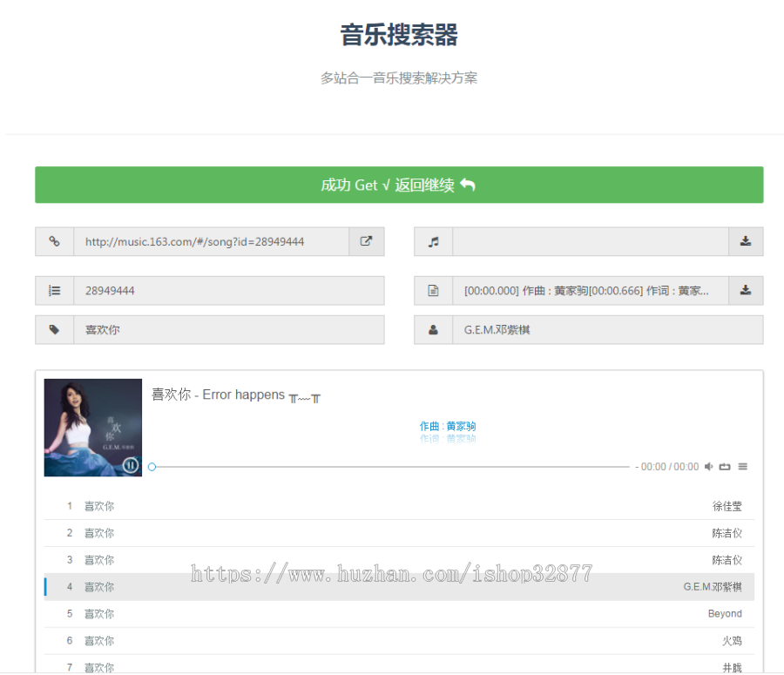Click the list icon beside 28949444
Viewport: 784px width, 675px height.
(x=55, y=291)
